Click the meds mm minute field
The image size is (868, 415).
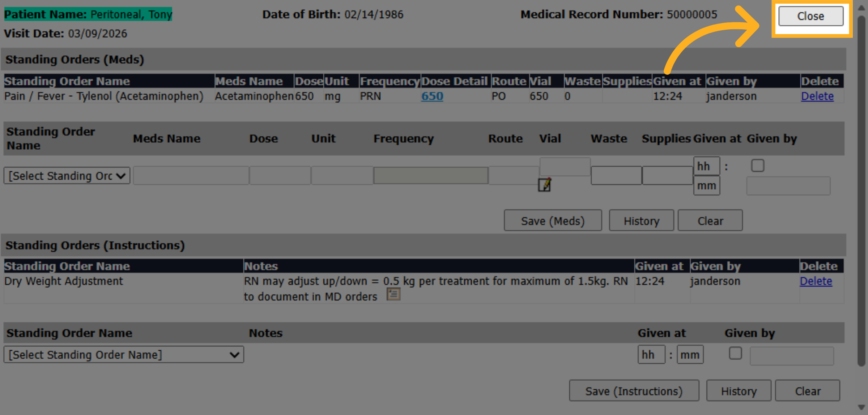[706, 185]
